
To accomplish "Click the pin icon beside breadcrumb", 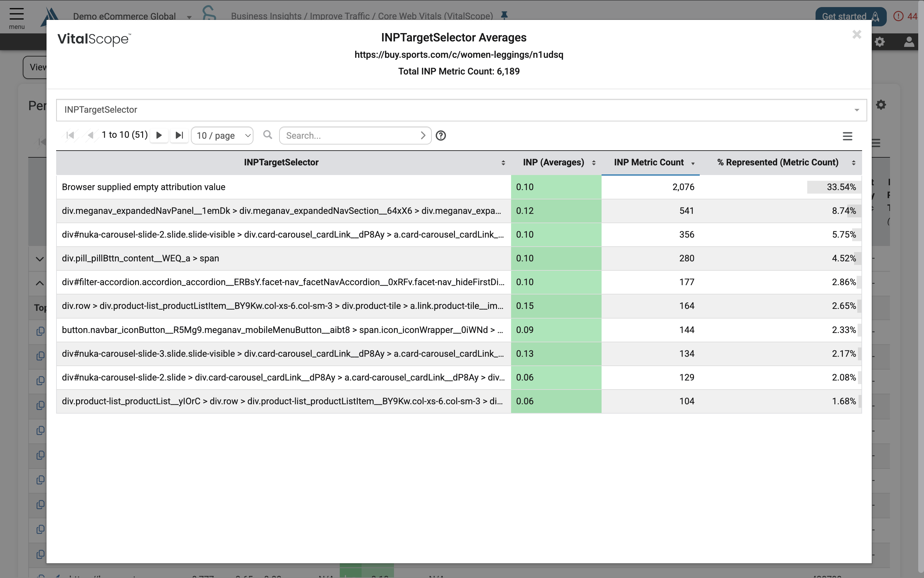I will point(504,16).
